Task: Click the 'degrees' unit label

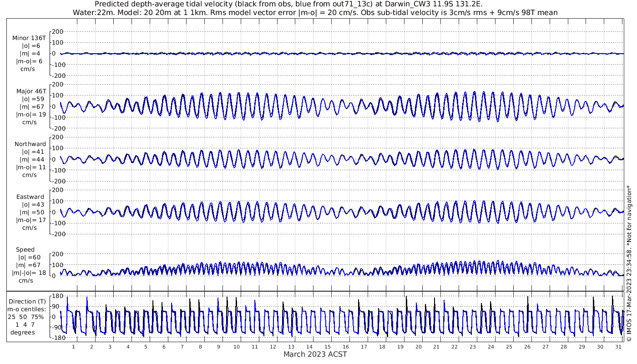Action: click(x=23, y=333)
